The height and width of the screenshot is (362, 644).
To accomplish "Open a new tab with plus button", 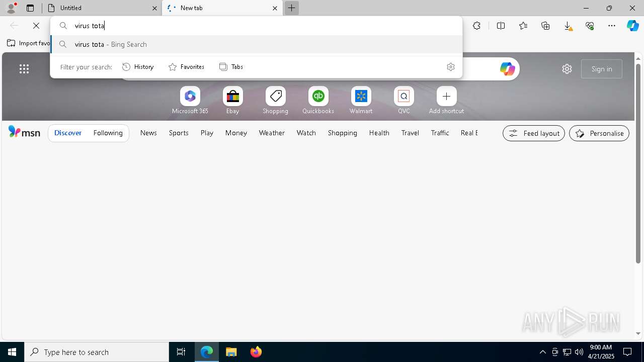I will 291,8.
